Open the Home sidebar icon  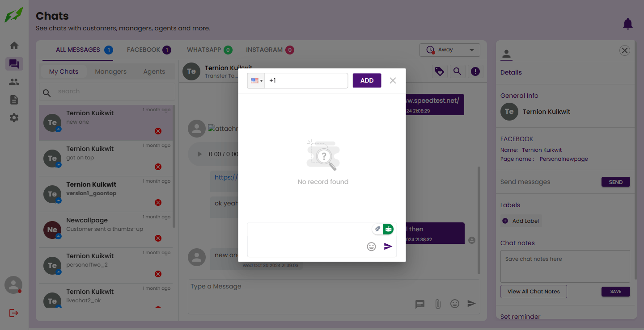[x=14, y=46]
